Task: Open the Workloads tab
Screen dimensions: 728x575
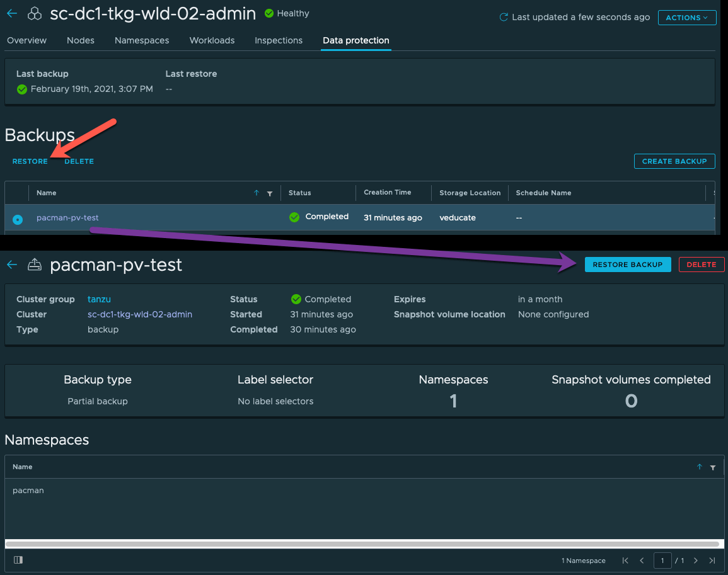Action: coord(212,40)
